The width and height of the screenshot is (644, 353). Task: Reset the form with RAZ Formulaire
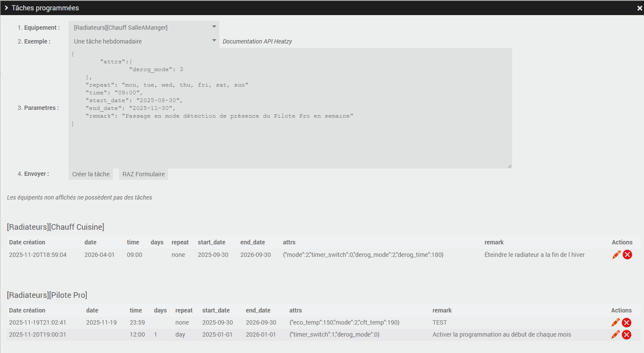click(x=144, y=174)
